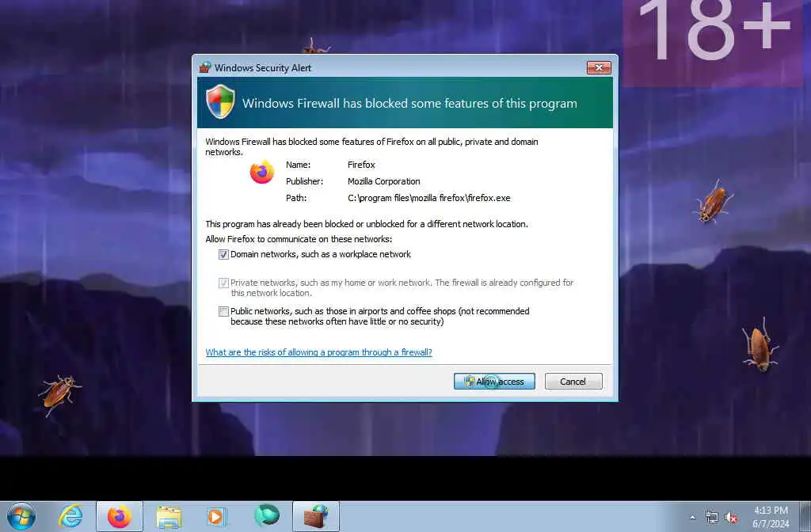Click the Windows Firewall shield icon
This screenshot has width=811, height=532.
[x=220, y=102]
